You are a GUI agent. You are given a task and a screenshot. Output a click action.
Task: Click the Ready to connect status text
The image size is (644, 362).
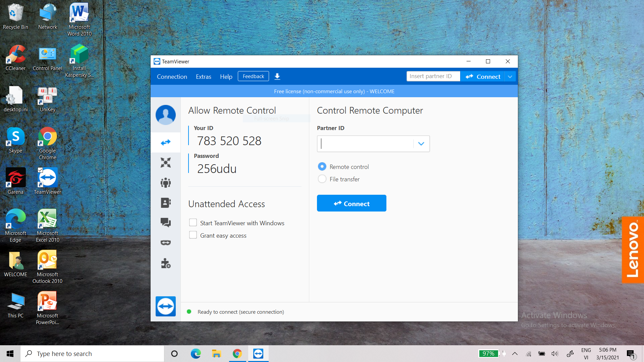click(241, 312)
